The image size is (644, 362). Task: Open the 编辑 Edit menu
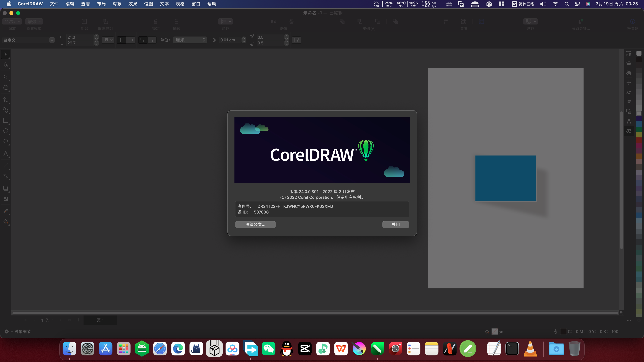70,4
